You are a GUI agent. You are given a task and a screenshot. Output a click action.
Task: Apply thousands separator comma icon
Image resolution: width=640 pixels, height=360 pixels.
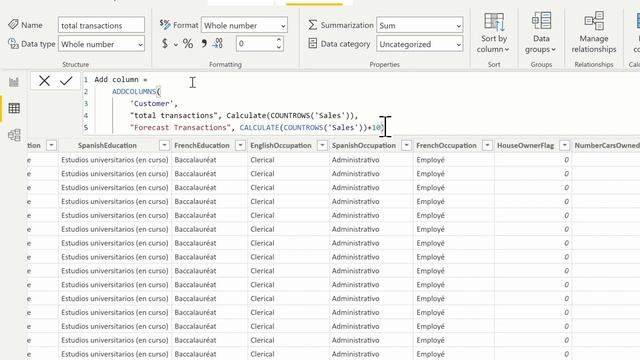(204, 43)
